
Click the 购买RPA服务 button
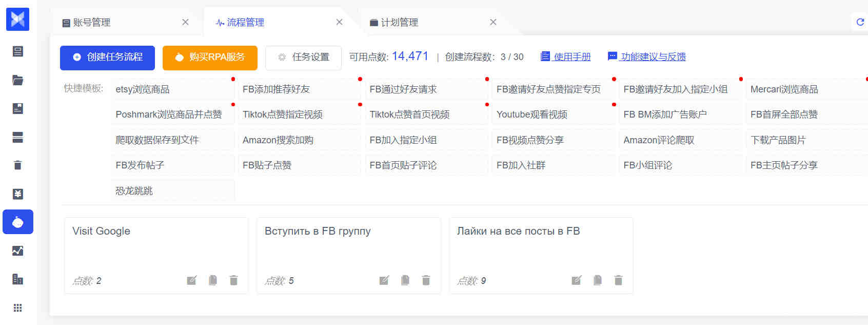[210, 58]
